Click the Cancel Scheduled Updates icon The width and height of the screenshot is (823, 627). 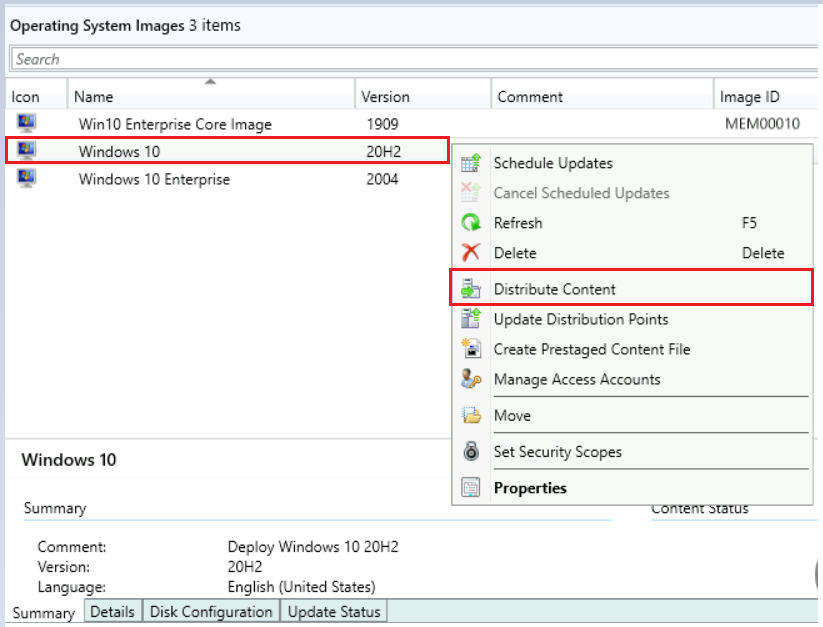pos(471,193)
